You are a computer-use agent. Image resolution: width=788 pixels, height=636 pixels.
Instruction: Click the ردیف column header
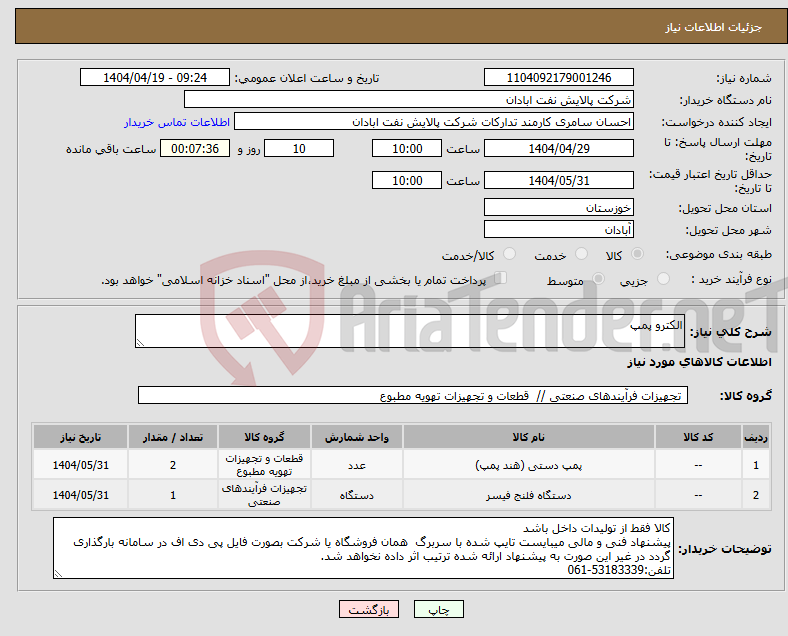[756, 437]
